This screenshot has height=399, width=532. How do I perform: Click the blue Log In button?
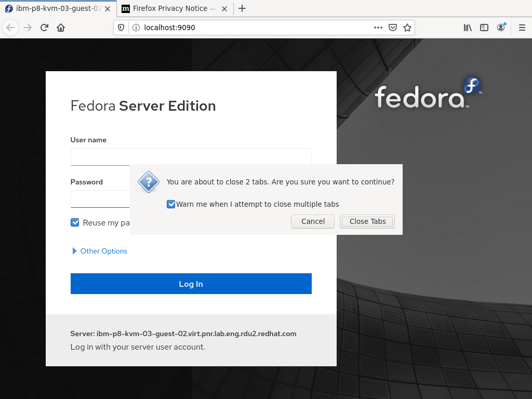pos(191,284)
